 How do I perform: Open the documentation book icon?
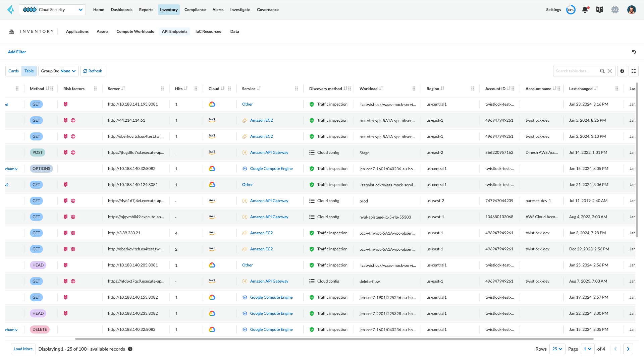600,10
